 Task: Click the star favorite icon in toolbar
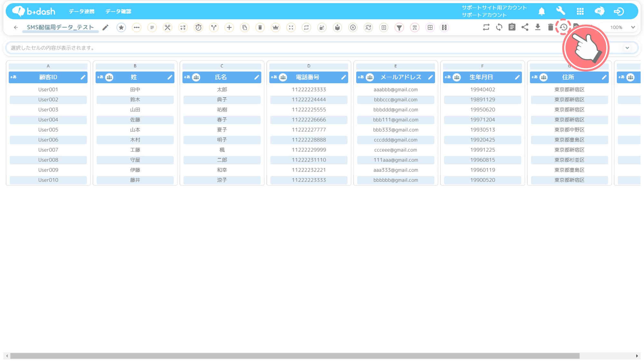(121, 28)
